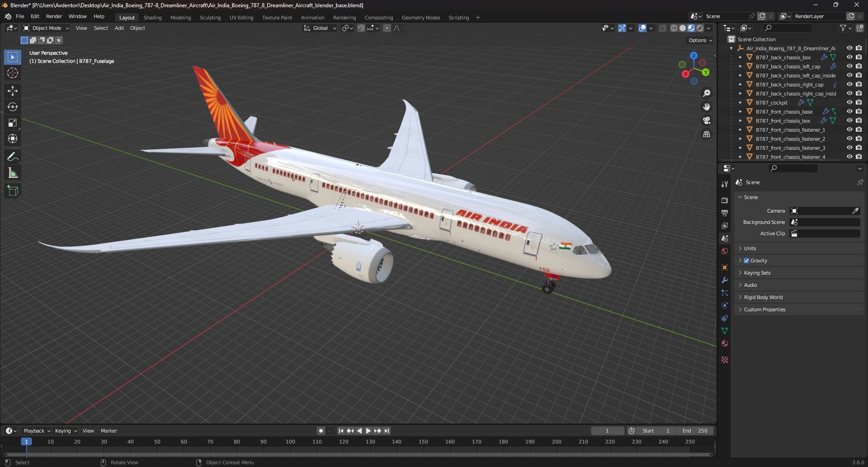Open the viewport Add menu
Image resolution: width=868 pixels, height=467 pixels.
click(119, 28)
